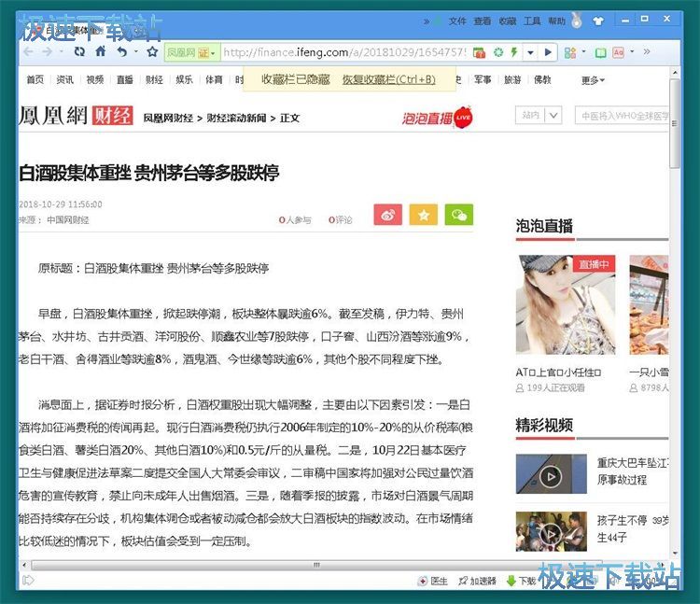
Task: Share article via the green WeChat icon
Action: coord(458,215)
